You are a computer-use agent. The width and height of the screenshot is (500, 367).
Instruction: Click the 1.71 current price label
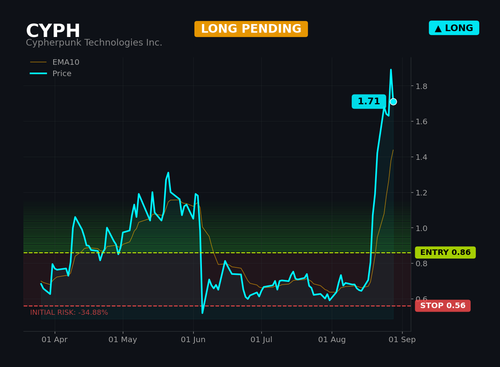[369, 101]
